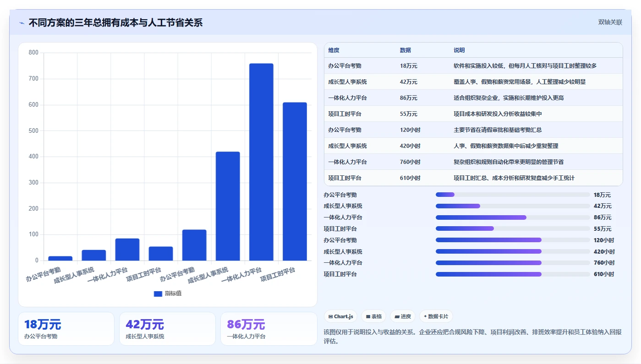Click the description 项目成本和研发投入分析收益较集中
Image resolution: width=641 pixels, height=364 pixels.
pyautogui.click(x=498, y=114)
